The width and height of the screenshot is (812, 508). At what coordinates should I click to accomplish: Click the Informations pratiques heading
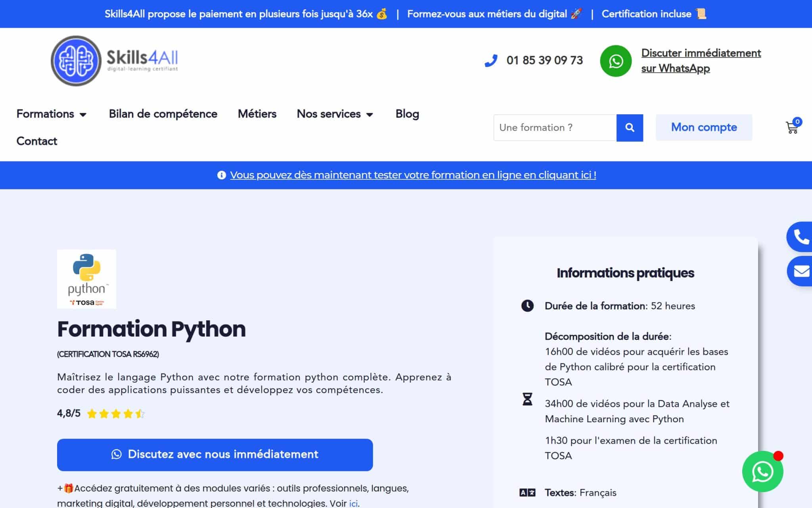coord(625,273)
